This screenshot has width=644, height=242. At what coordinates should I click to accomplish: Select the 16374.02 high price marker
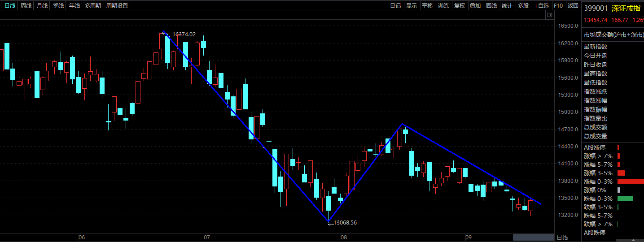click(184, 34)
